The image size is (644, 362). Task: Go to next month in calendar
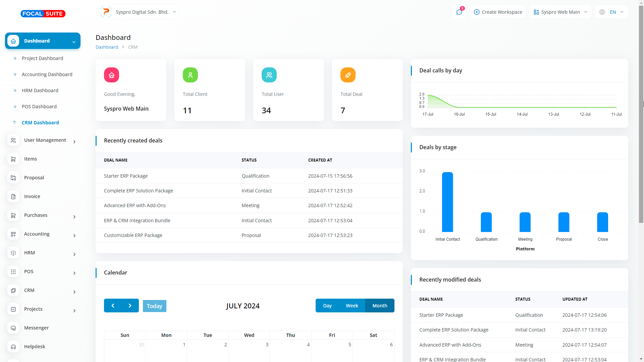tap(130, 306)
